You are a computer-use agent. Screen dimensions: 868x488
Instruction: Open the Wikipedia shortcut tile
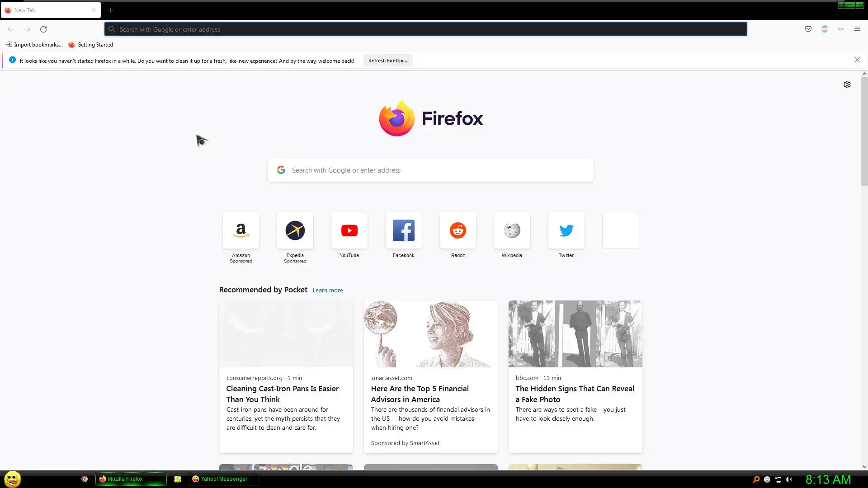pyautogui.click(x=512, y=231)
